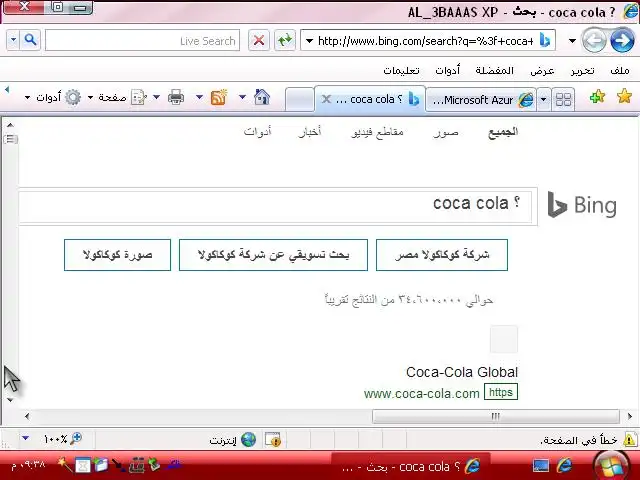The height and width of the screenshot is (480, 640).
Task: Click the Live Search box
Action: pyautogui.click(x=142, y=40)
